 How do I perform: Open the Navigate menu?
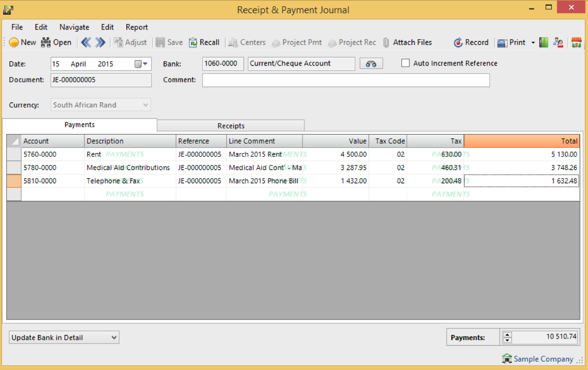[x=74, y=27]
